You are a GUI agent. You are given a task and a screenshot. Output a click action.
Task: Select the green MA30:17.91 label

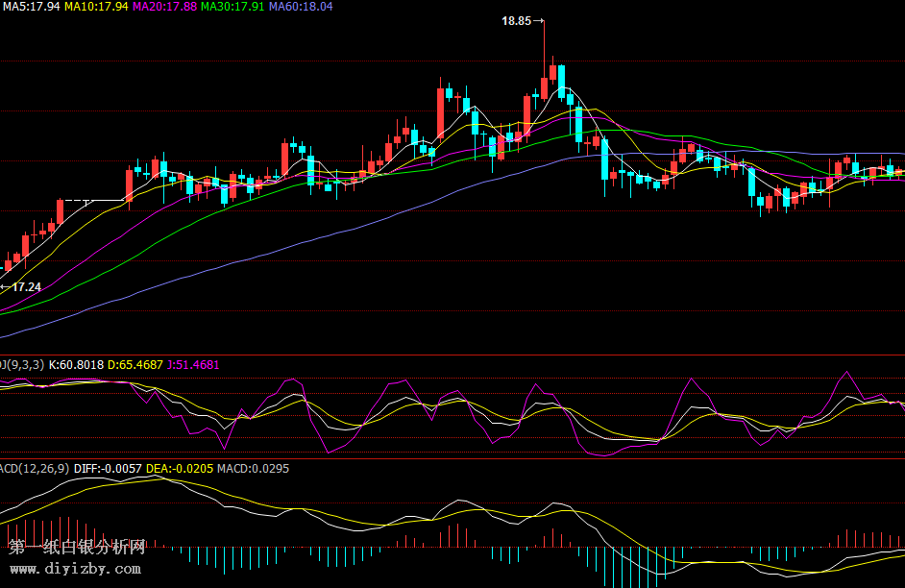click(x=232, y=6)
